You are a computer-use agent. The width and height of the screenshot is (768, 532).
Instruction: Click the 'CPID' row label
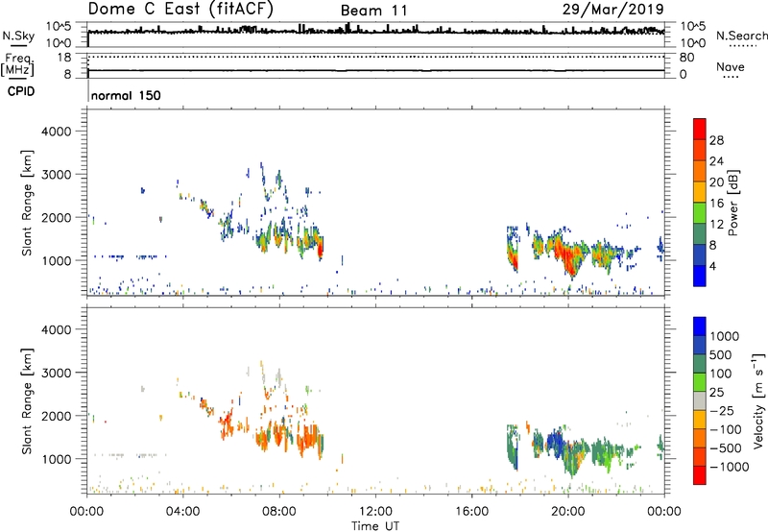pyautogui.click(x=21, y=91)
